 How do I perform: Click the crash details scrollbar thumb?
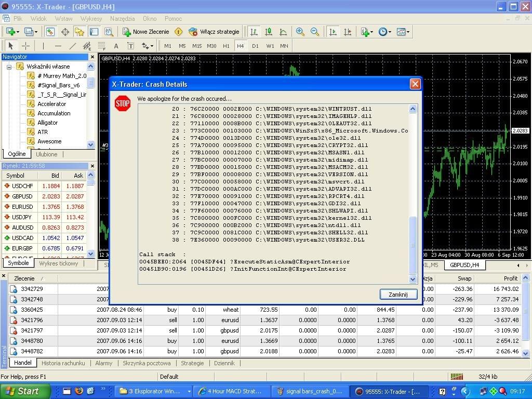[x=413, y=245]
